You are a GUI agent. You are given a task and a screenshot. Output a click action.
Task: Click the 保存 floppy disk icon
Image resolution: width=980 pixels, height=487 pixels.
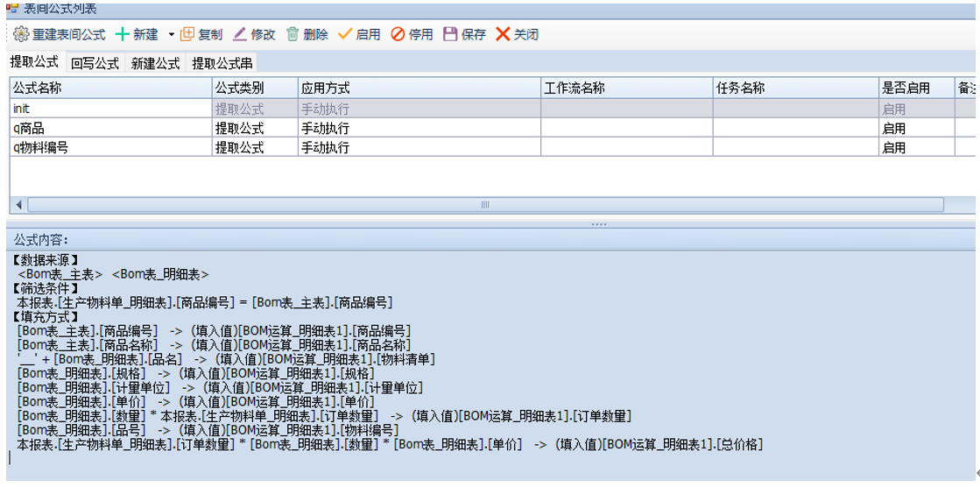click(x=450, y=35)
